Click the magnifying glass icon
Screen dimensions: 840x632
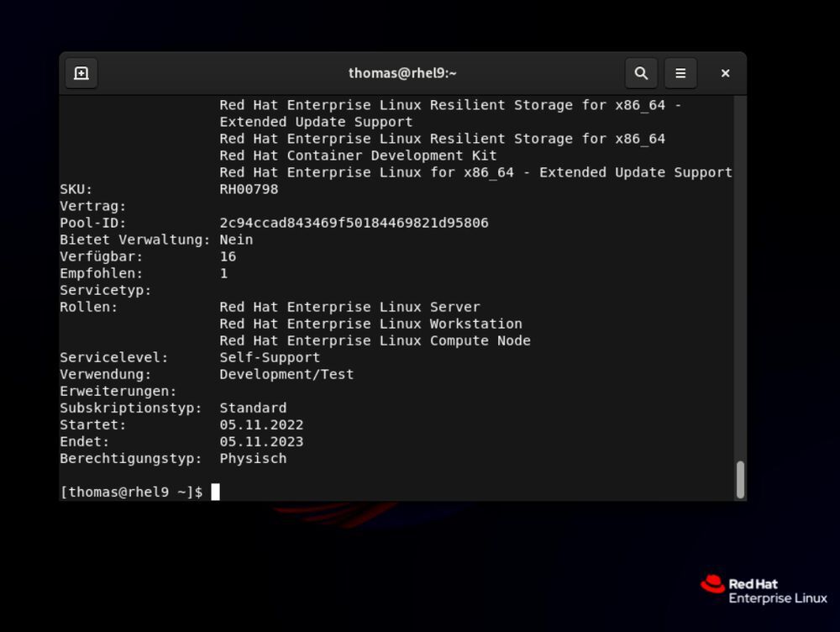(x=641, y=73)
